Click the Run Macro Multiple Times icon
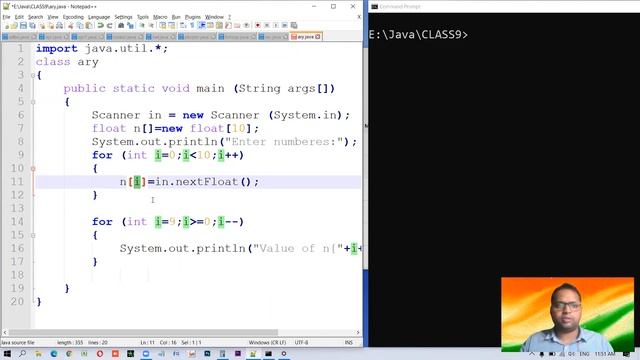 285,25
